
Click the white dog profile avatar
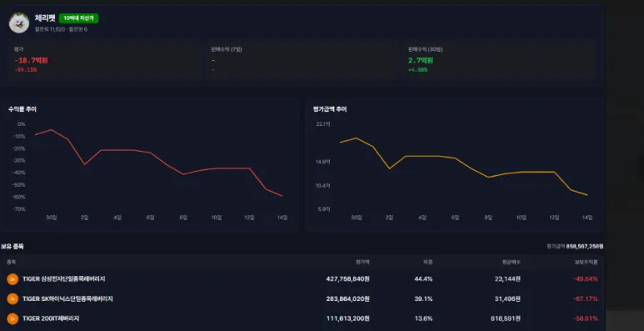pos(19,23)
